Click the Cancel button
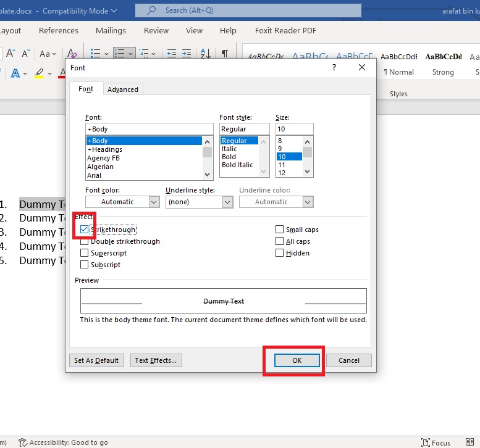The image size is (480, 448). click(x=349, y=360)
